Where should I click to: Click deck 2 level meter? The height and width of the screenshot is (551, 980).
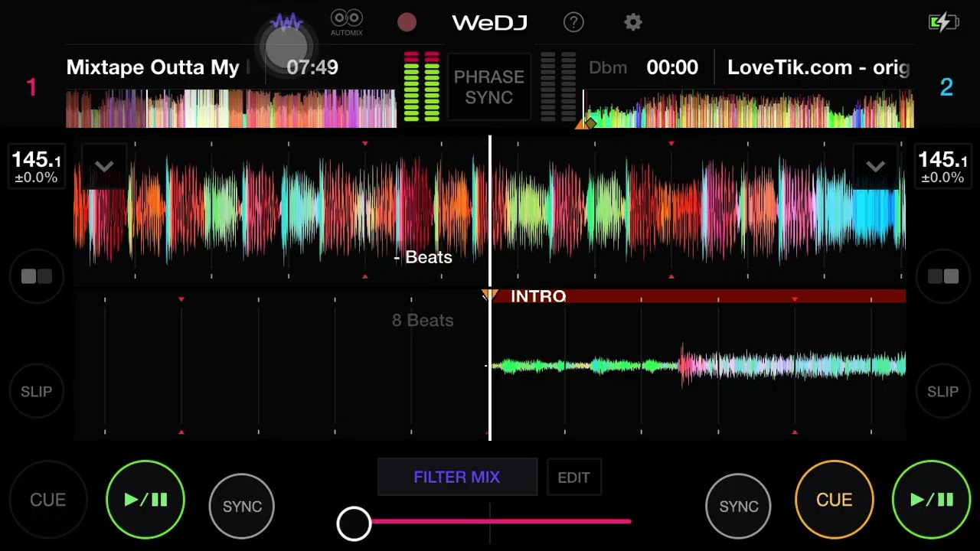(x=558, y=86)
